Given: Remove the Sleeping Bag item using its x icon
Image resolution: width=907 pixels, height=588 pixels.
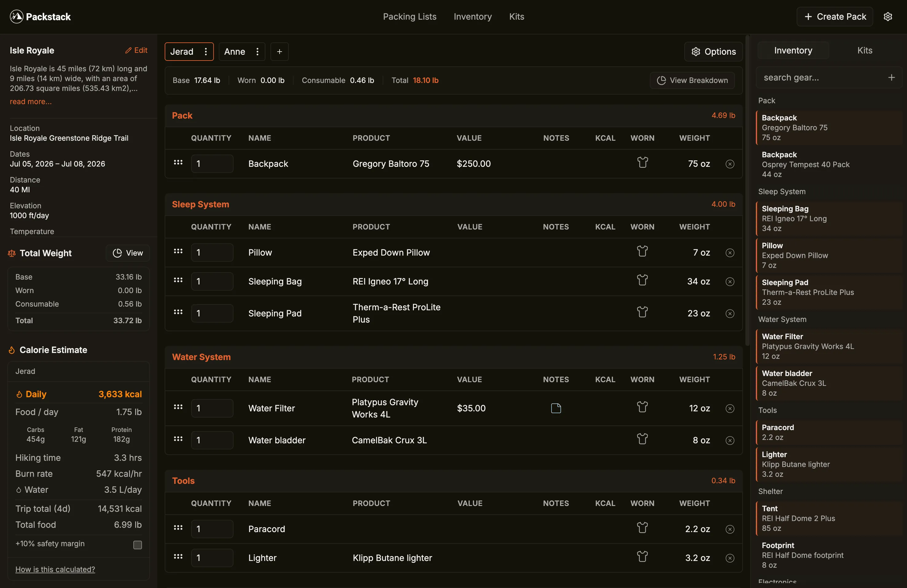Looking at the screenshot, I should [730, 281].
